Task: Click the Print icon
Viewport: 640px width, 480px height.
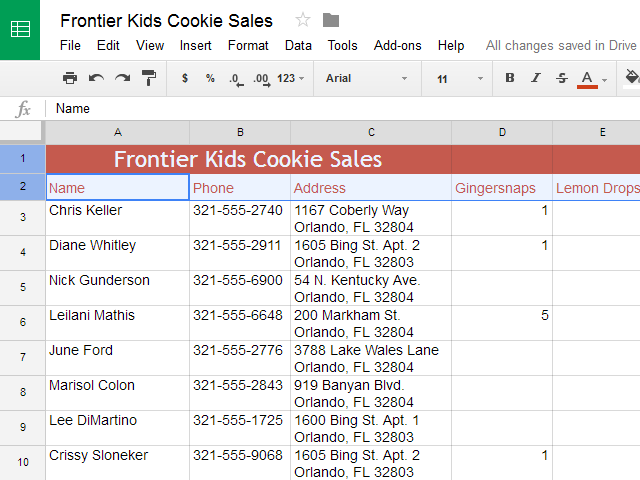Action: coord(70,78)
